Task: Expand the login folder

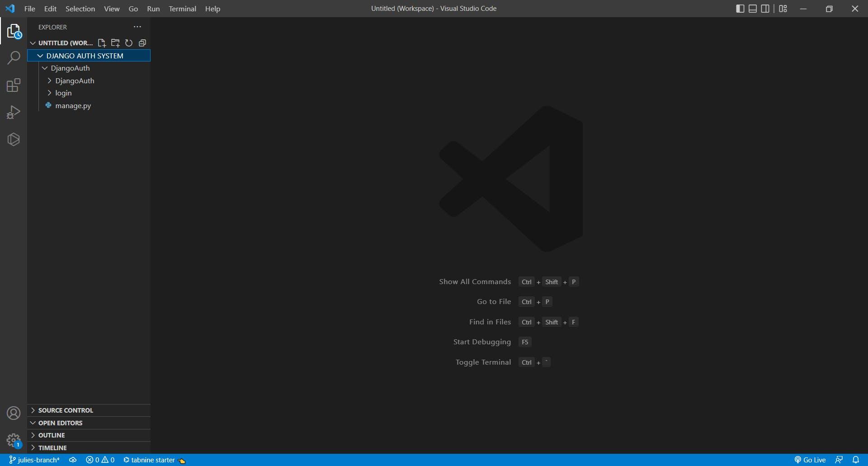Action: tap(63, 93)
